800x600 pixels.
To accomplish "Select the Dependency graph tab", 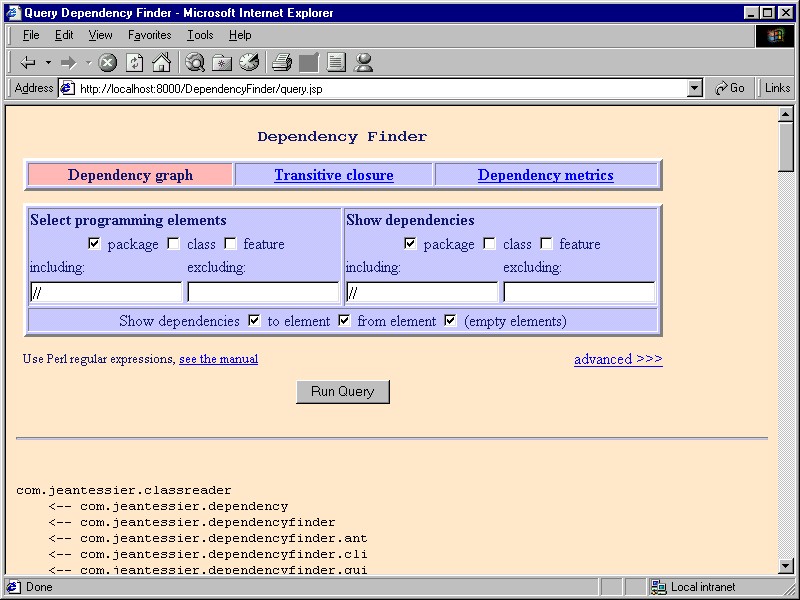I will (x=131, y=175).
